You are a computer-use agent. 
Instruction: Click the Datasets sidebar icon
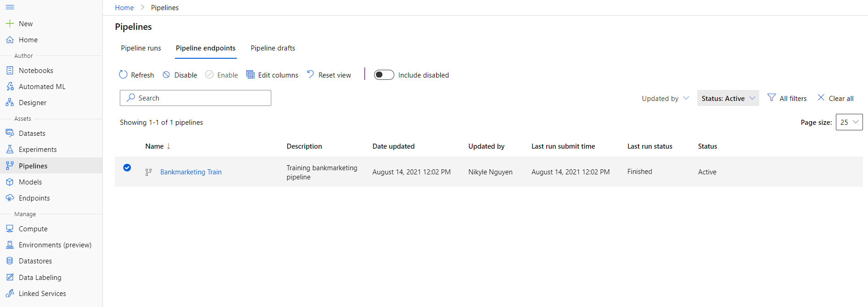(x=10, y=133)
